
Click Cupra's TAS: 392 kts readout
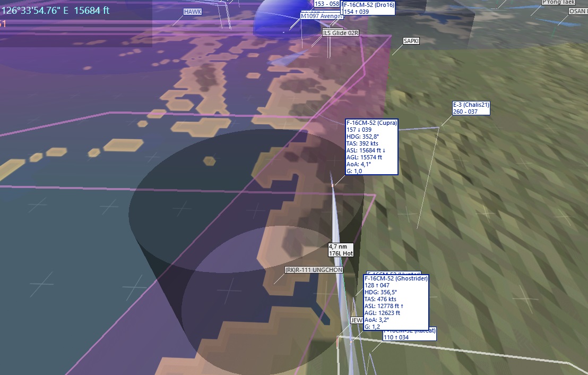pyautogui.click(x=362, y=143)
